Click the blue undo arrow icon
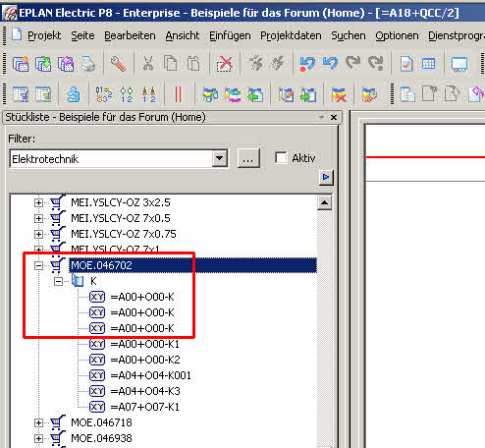The image size is (485, 448). (x=330, y=63)
